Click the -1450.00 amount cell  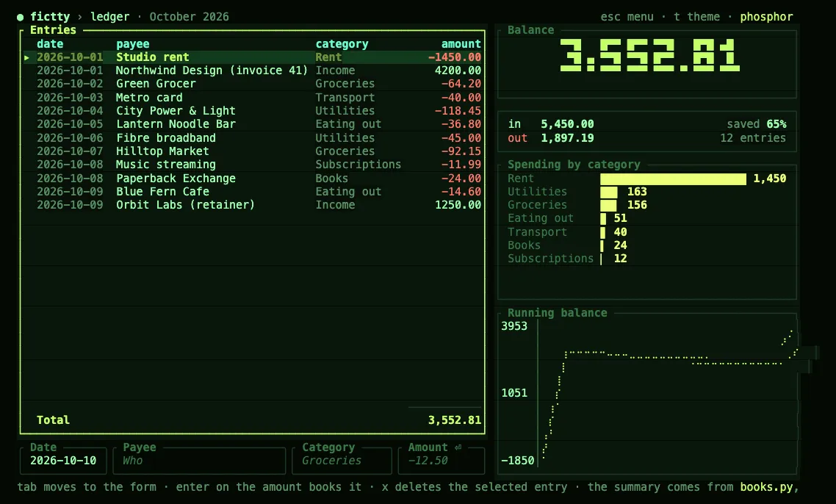[455, 57]
